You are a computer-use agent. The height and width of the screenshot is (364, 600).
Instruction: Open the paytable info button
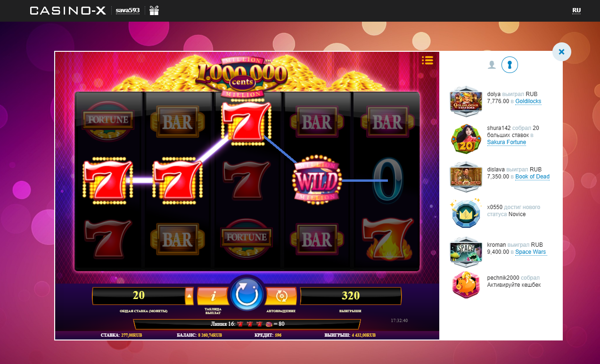(213, 296)
